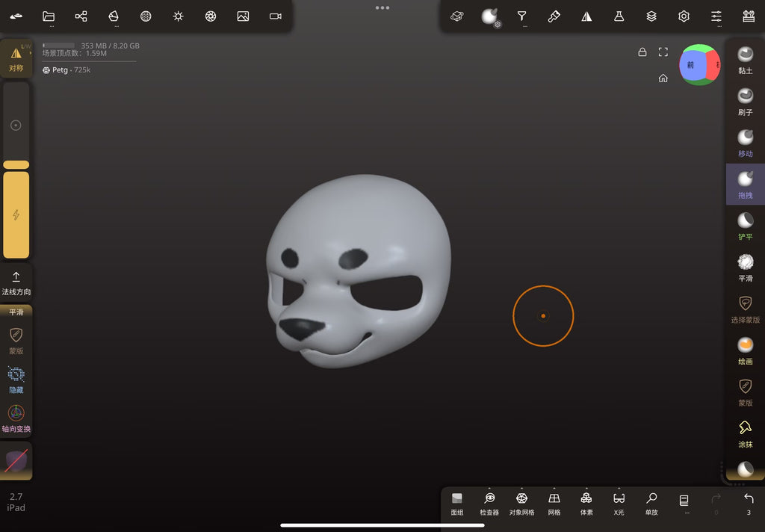The height and width of the screenshot is (532, 765).
Task: Open the files folder menu
Action: point(49,16)
